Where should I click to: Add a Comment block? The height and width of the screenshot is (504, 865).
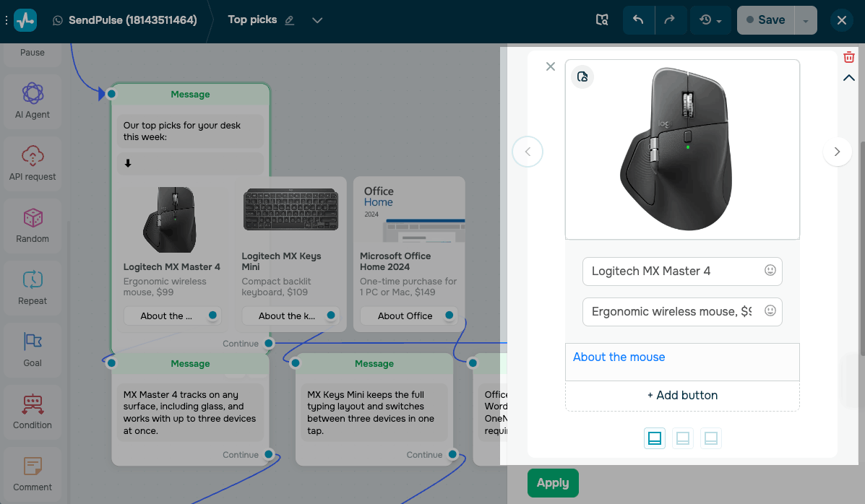tap(33, 474)
